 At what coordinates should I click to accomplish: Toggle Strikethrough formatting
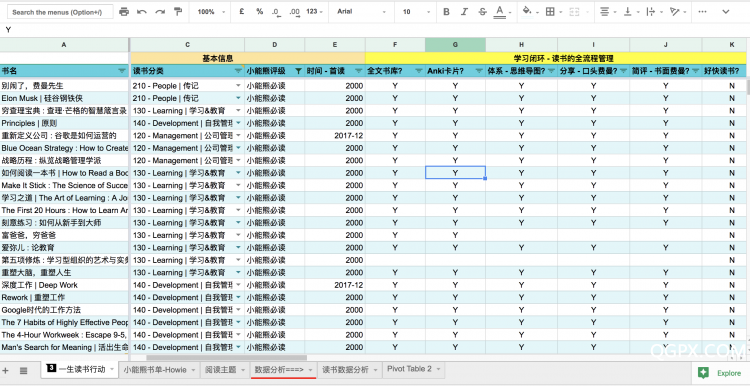(x=482, y=12)
